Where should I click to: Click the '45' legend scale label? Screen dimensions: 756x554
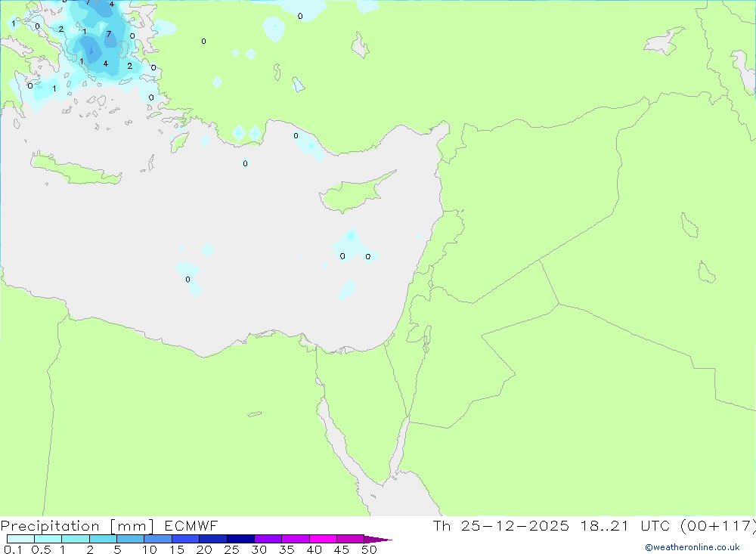[x=342, y=549]
